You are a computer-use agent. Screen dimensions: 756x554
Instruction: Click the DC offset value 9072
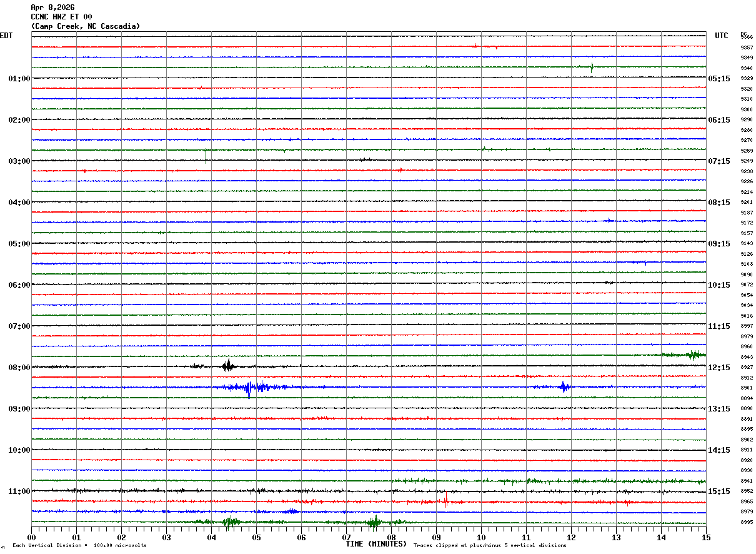(747, 285)
